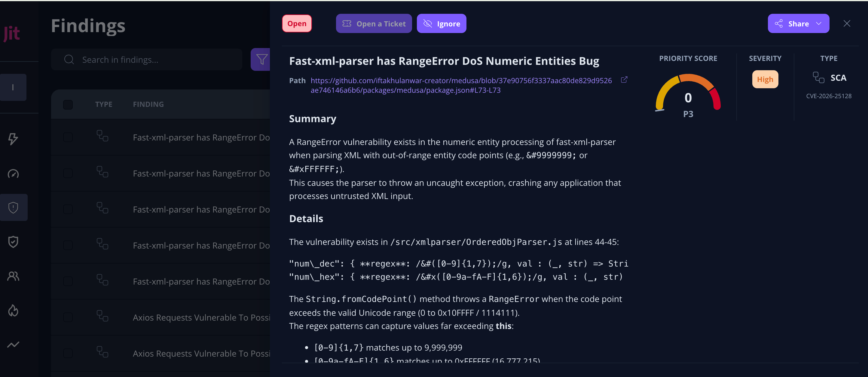Select the shield alert findings icon
Screen dimensions: 868x377
coord(13,207)
